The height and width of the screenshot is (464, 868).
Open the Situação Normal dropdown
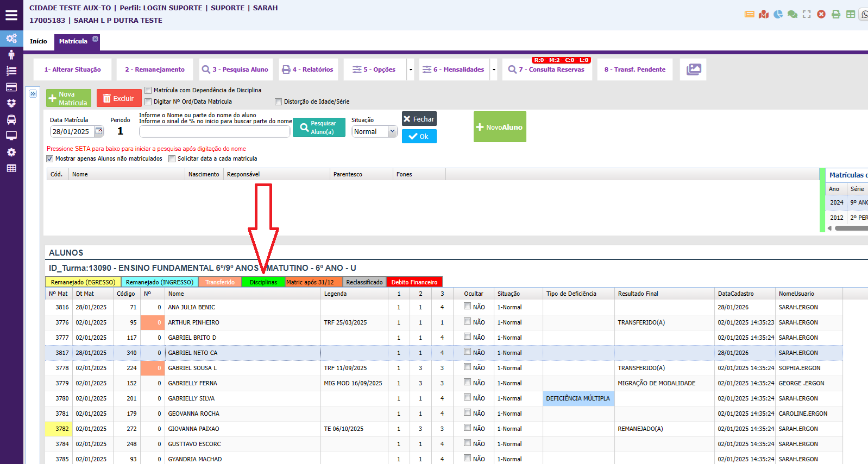pyautogui.click(x=375, y=131)
